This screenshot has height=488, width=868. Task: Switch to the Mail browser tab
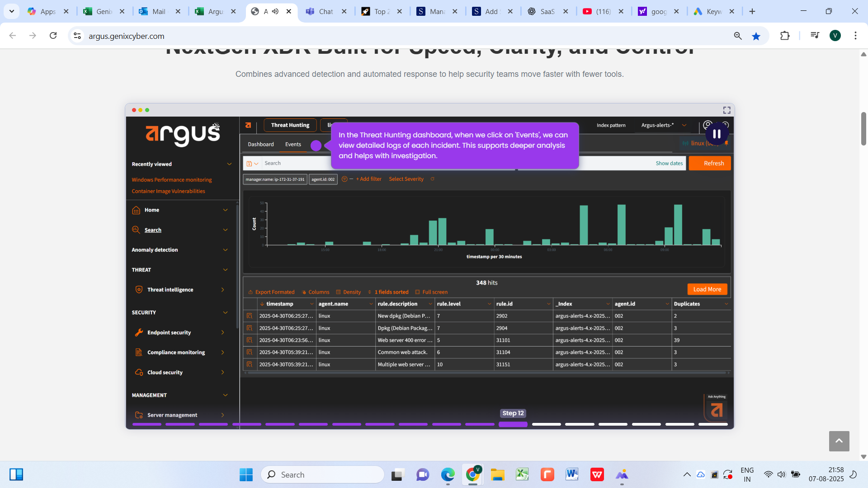[x=159, y=11]
